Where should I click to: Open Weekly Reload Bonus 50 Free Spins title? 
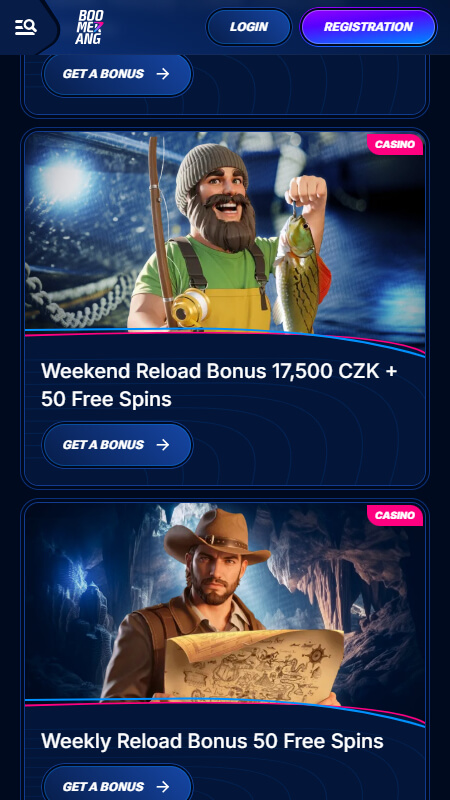(x=212, y=741)
